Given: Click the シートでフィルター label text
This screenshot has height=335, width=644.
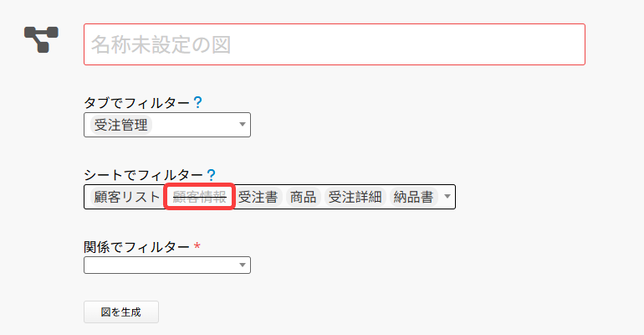Looking at the screenshot, I should (x=143, y=175).
